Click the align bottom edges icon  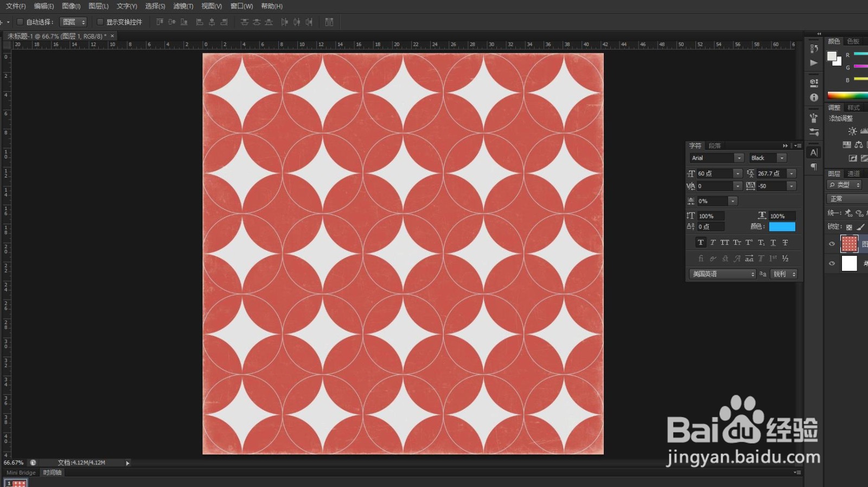click(x=184, y=22)
